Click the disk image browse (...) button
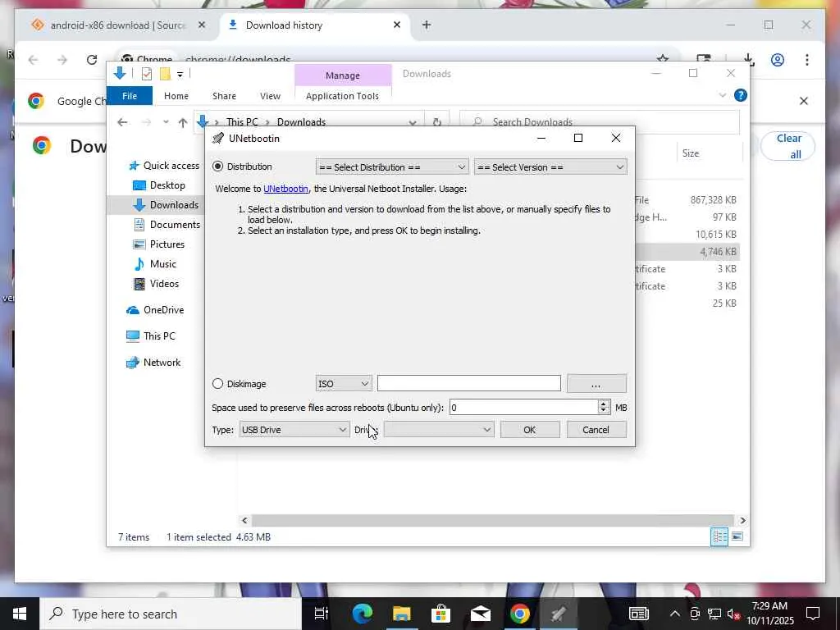840x630 pixels. point(596,384)
